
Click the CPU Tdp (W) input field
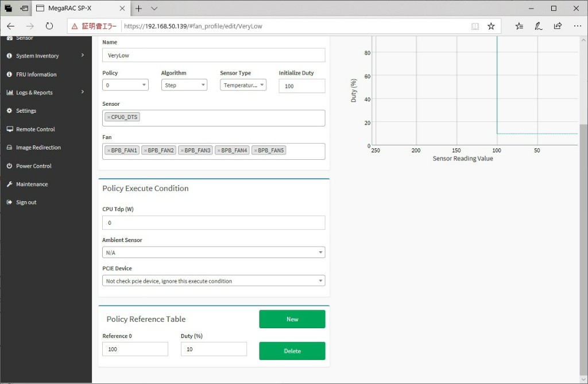click(x=214, y=222)
